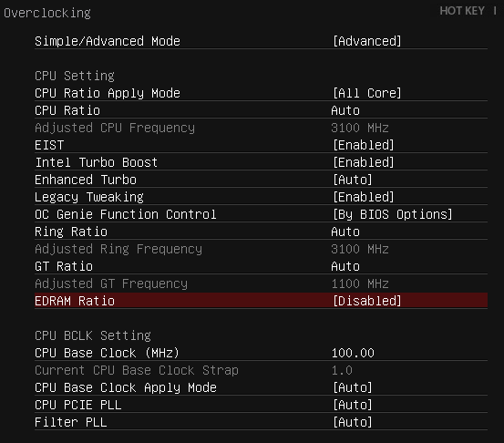Click the Overclocking page title

pyautogui.click(x=47, y=14)
